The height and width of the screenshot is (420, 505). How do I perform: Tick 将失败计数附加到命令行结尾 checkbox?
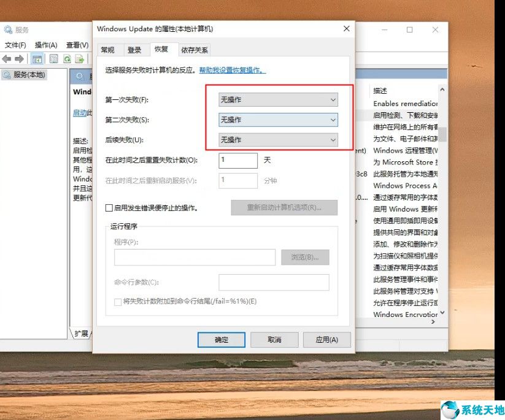click(118, 302)
